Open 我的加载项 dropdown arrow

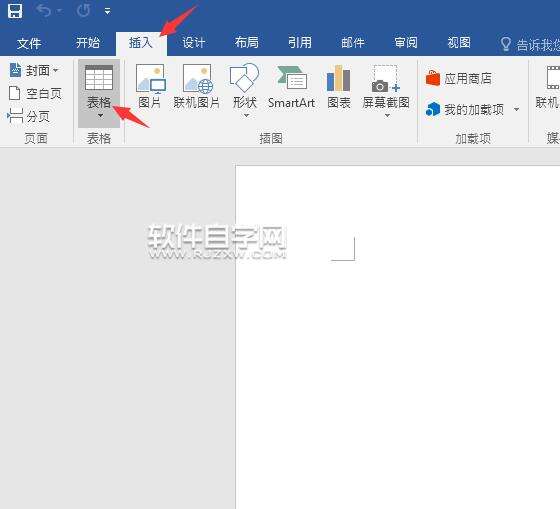516,109
